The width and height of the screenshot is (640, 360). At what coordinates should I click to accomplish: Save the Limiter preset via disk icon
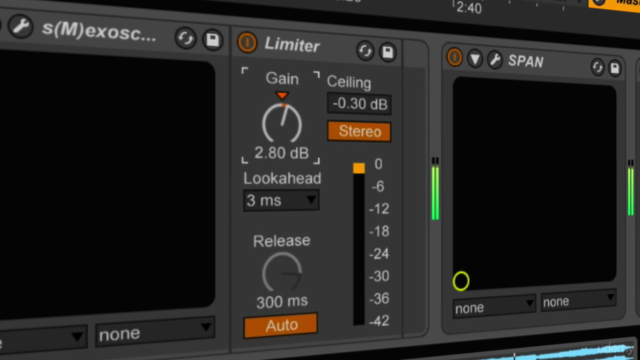387,53
